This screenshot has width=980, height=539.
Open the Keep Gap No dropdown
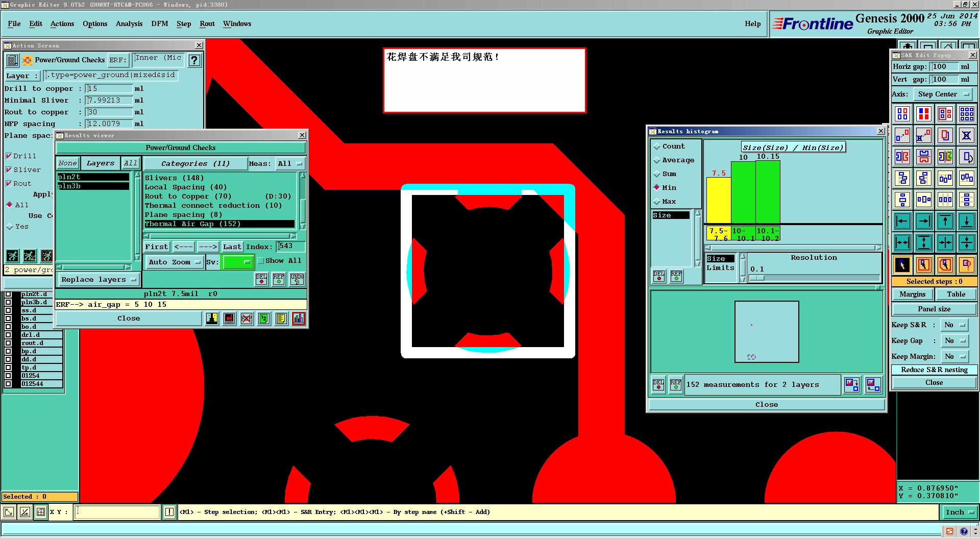pos(954,341)
